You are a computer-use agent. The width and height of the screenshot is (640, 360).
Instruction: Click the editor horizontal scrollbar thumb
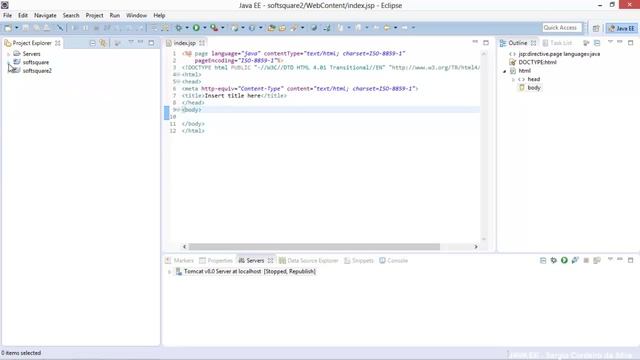[314, 247]
